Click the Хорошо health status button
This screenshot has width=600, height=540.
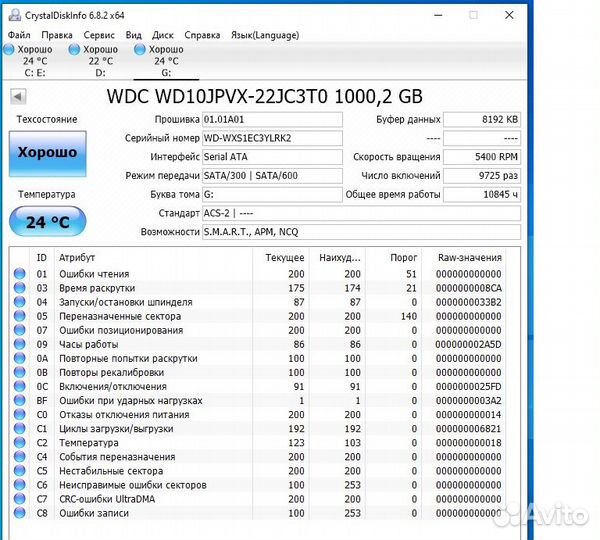tap(48, 153)
